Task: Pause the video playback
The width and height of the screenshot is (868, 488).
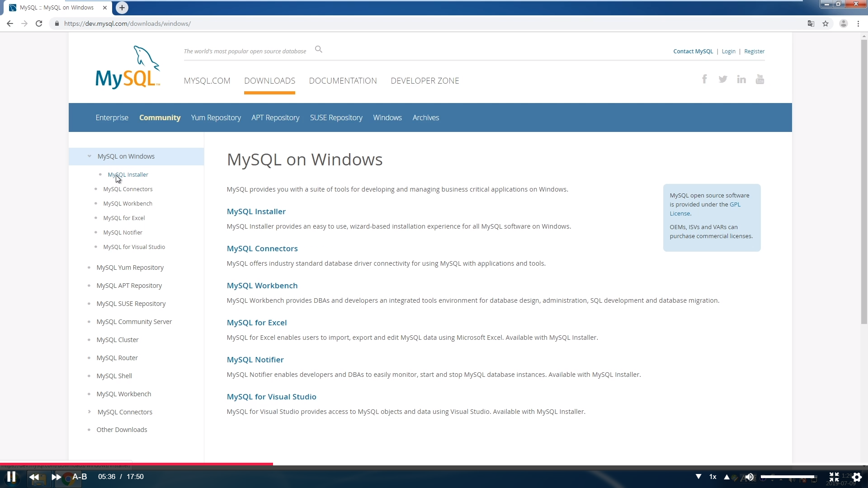Action: (11, 477)
